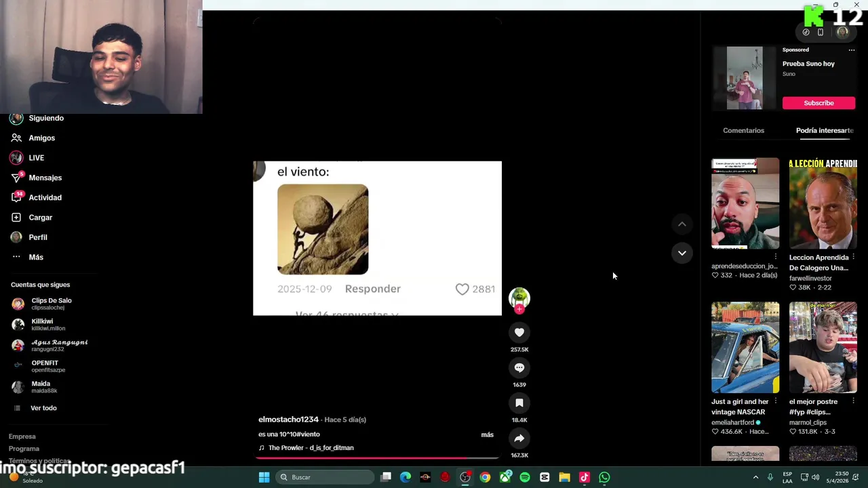Click Subscribe on the Suno ad
The width and height of the screenshot is (868, 488).
click(x=818, y=103)
